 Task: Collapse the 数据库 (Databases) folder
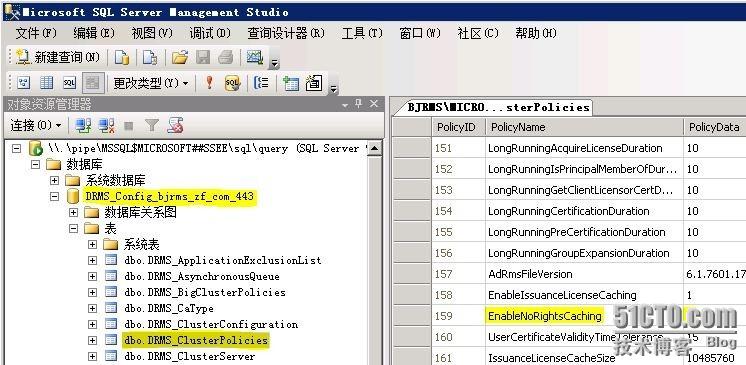point(35,165)
